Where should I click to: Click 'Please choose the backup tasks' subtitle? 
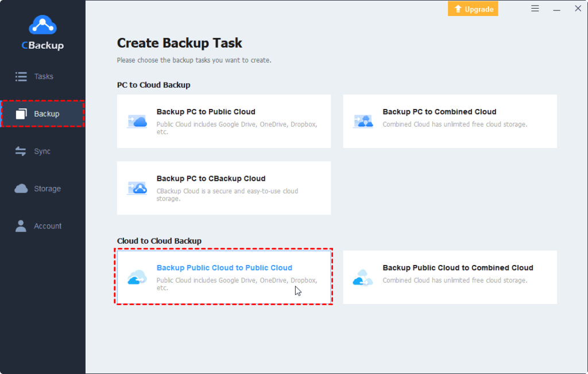194,60
